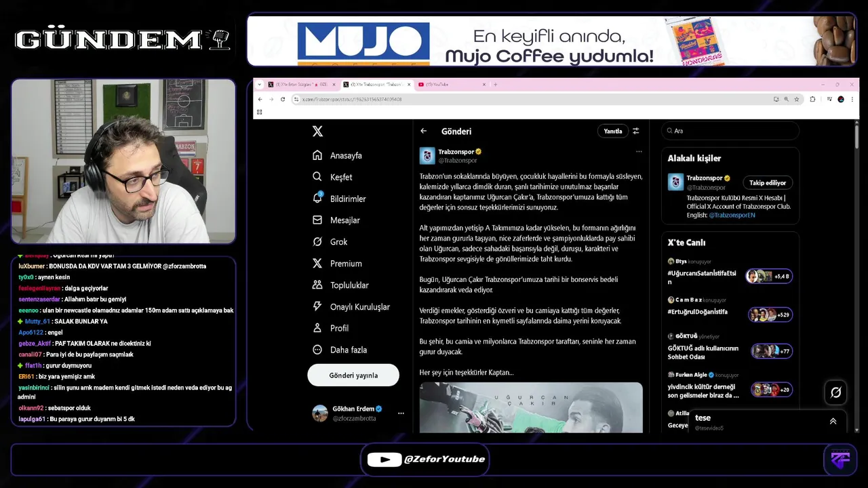This screenshot has width=868, height=488.
Task: Click Gökhan Erdem profile avatar
Action: 320,413
